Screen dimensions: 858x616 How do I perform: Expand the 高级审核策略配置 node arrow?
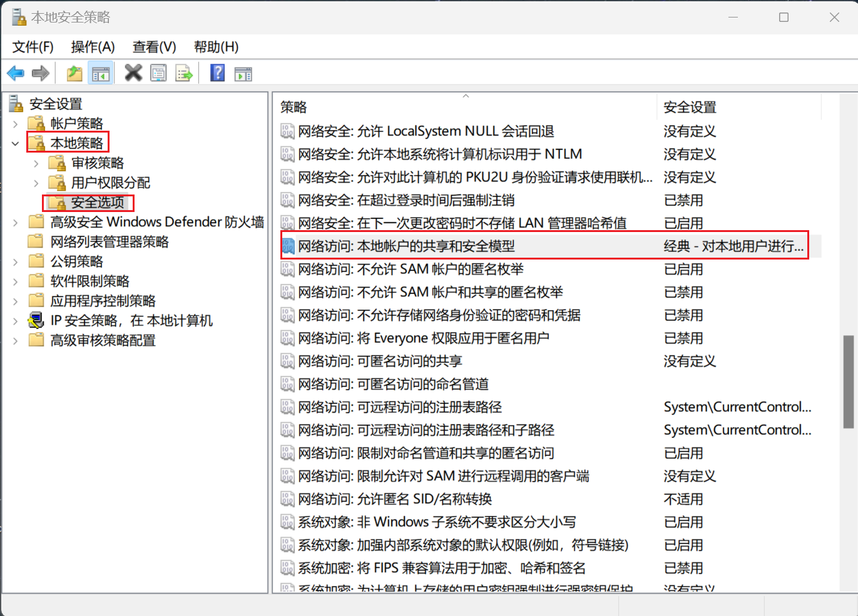point(16,341)
